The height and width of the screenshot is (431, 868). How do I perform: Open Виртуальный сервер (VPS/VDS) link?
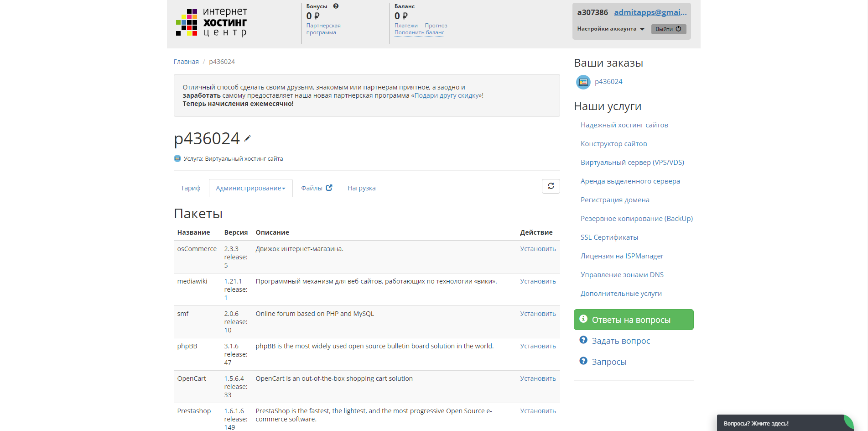[x=633, y=163]
